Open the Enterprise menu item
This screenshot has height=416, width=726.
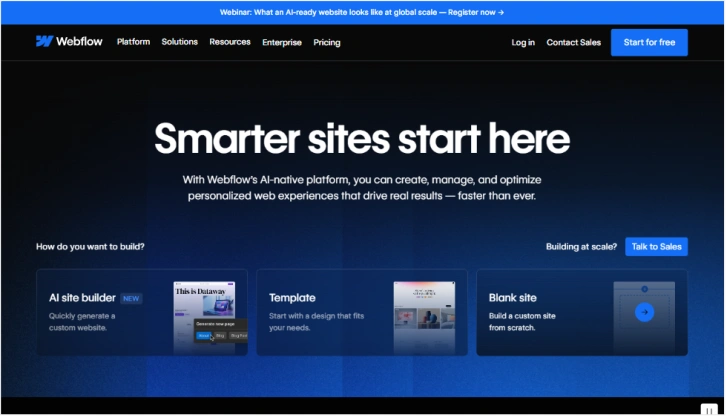pos(282,42)
